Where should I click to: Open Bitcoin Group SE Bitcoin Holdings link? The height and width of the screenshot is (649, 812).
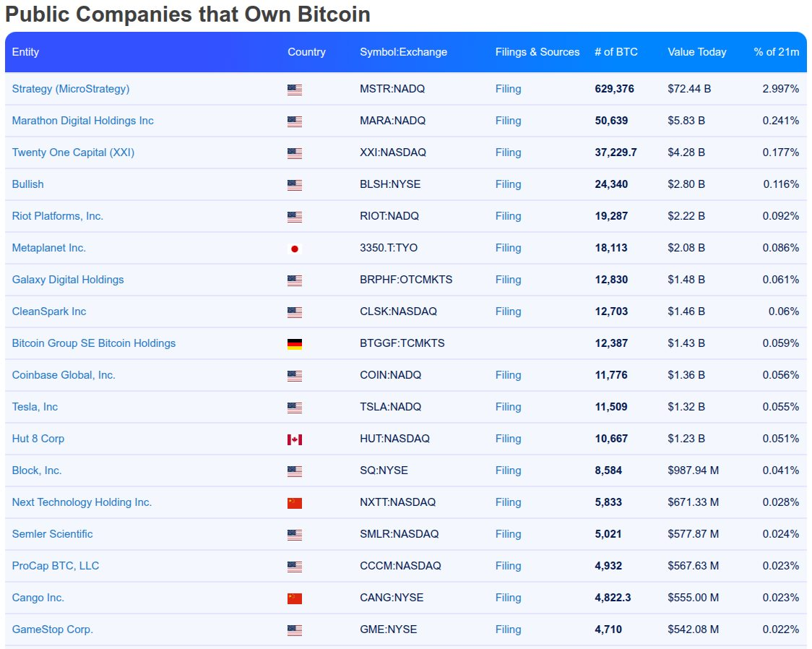(x=94, y=343)
